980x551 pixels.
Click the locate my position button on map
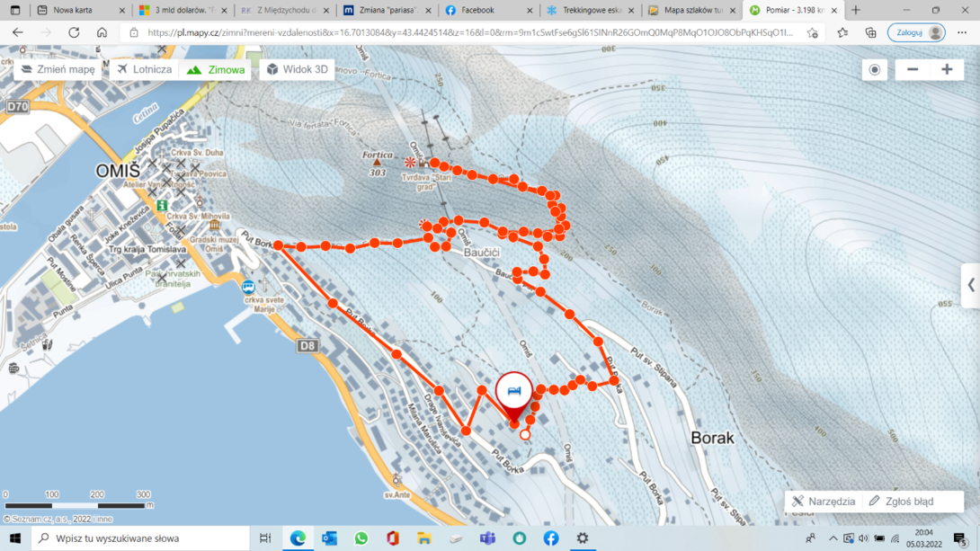(x=875, y=70)
